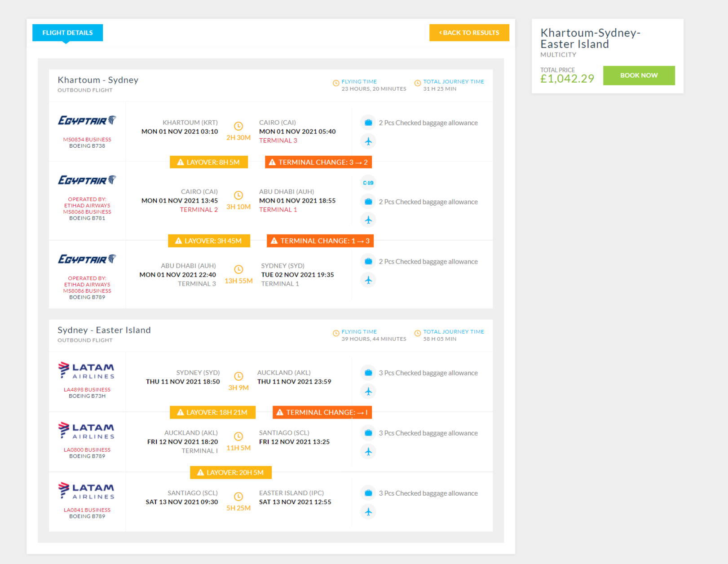Click airplane icon for Cairo to Abu Dhabi flight
728x564 pixels.
coord(368,220)
